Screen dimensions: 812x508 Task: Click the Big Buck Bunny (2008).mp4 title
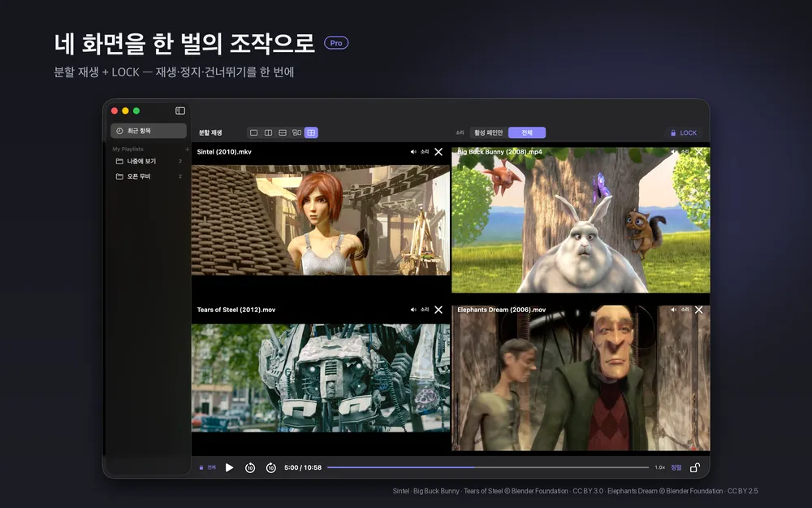(499, 152)
